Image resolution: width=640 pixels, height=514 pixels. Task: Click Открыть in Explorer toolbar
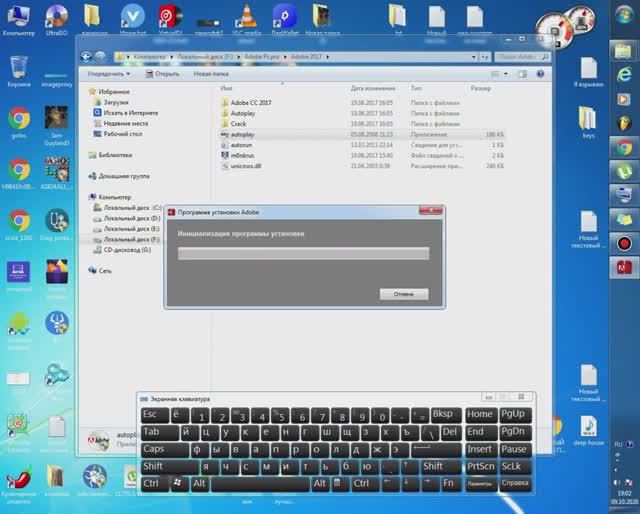[162, 74]
